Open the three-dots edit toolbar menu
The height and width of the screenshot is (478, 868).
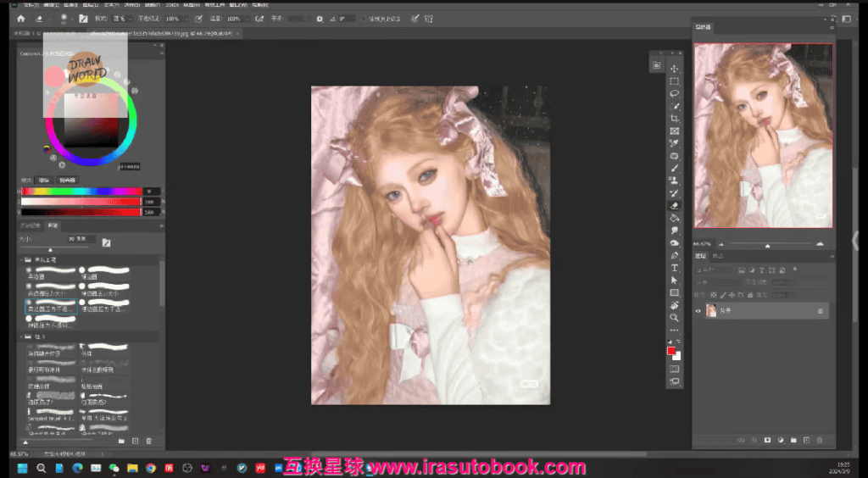[674, 330]
